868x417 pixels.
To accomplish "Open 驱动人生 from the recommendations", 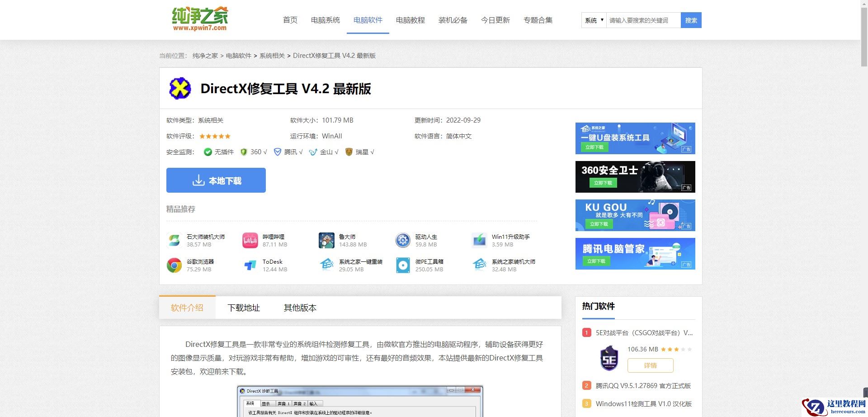I will (x=402, y=240).
